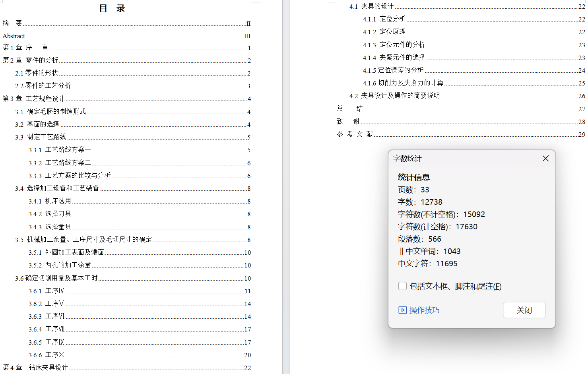This screenshot has height=374, width=588.
Task: Open the 操作技巧 link
Action: pos(425,310)
